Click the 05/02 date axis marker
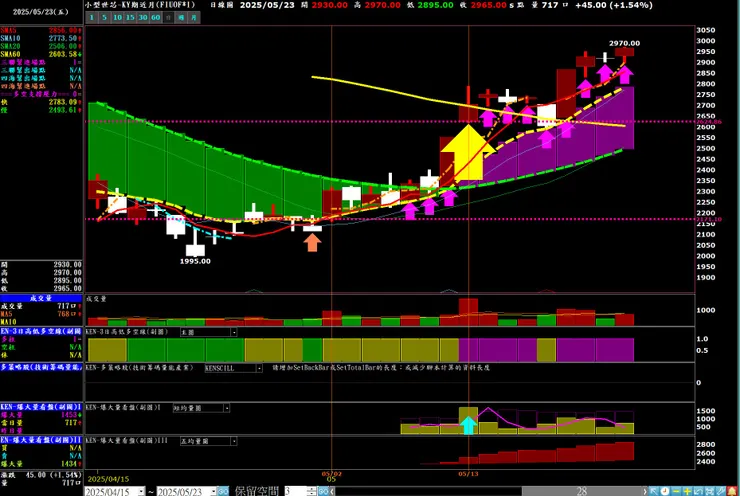 (x=331, y=474)
